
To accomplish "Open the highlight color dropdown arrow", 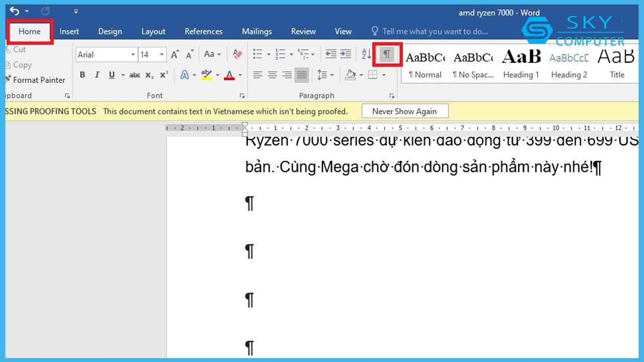I will pos(217,75).
